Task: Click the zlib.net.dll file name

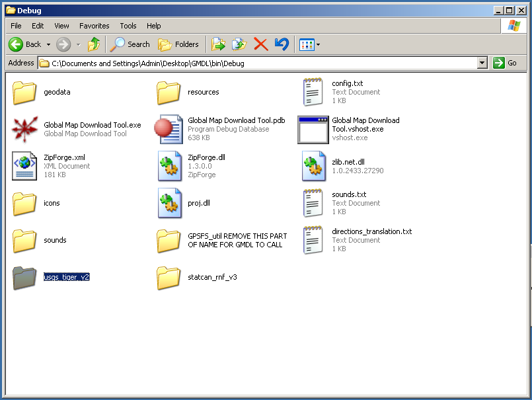Action: 348,162
